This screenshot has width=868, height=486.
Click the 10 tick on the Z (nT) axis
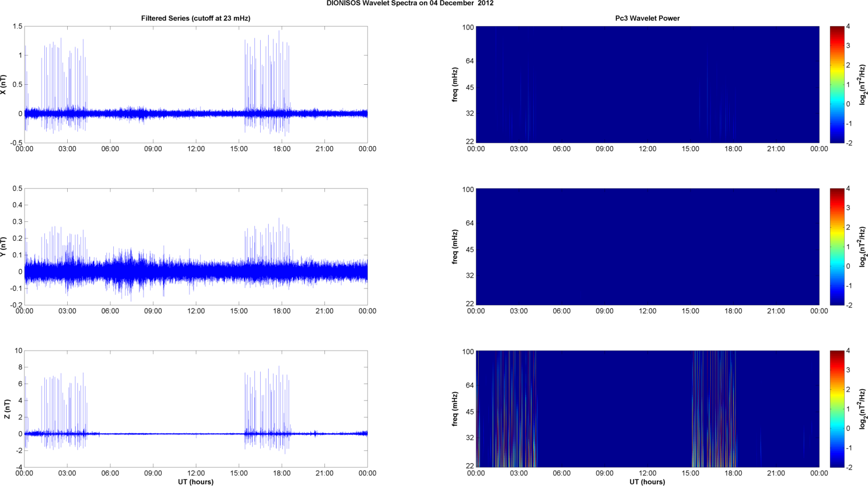click(x=19, y=351)
